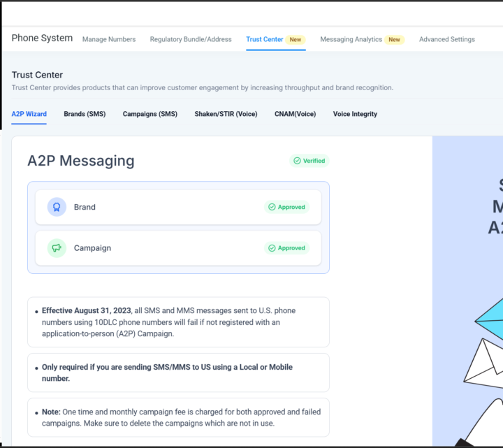The width and height of the screenshot is (503, 448).
Task: Select the A2P Wizard sub-tab
Action: click(x=29, y=114)
